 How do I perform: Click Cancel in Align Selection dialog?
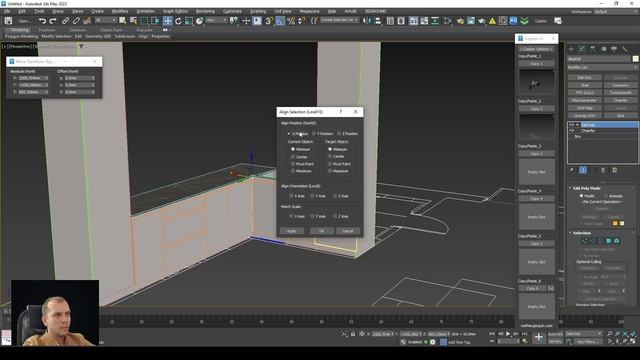pos(348,231)
